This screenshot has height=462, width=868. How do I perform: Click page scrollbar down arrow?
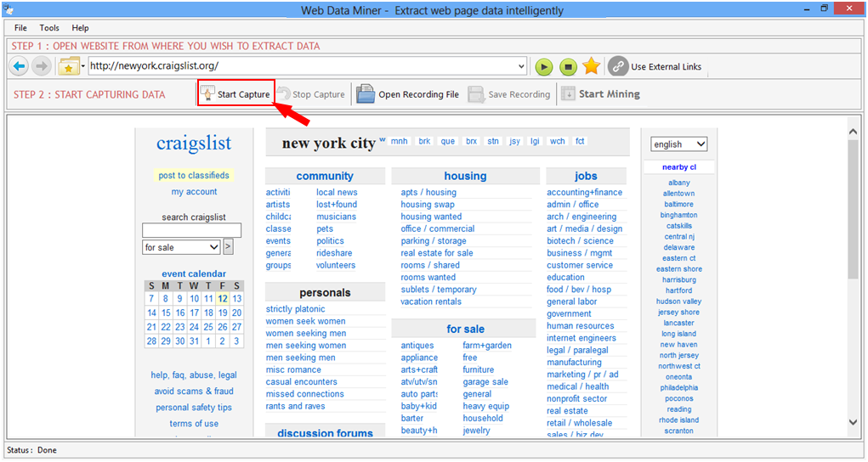[x=853, y=422]
